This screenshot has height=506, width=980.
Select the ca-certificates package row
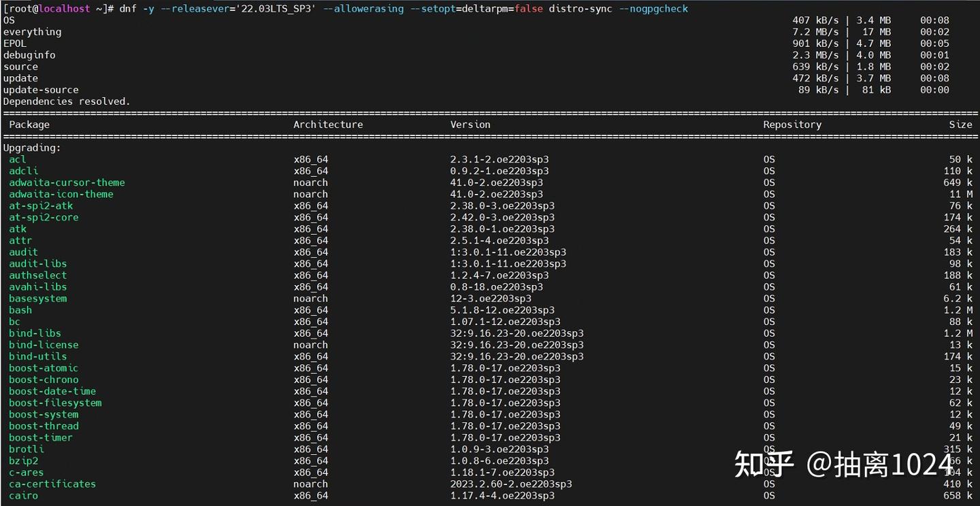tap(52, 484)
